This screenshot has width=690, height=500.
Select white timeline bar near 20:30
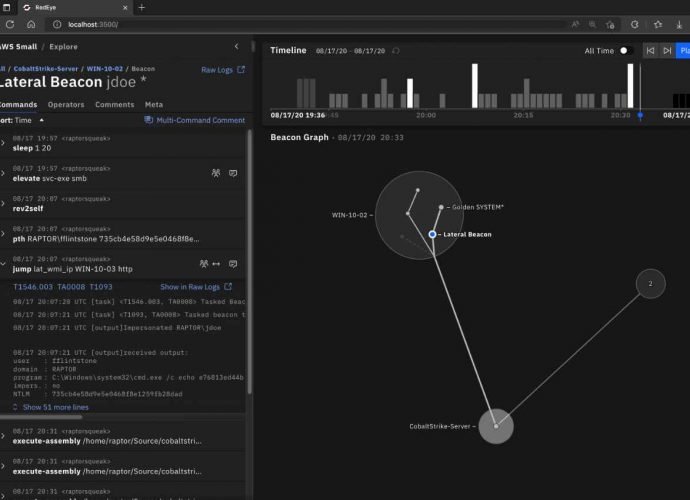(x=630, y=86)
